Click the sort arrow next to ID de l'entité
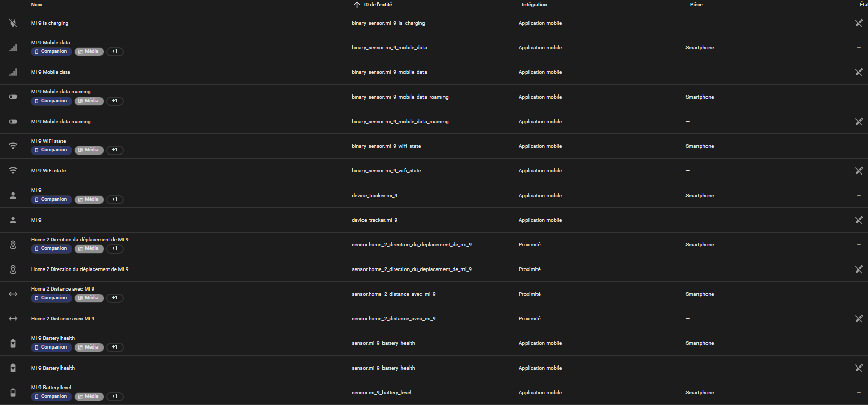This screenshot has width=868, height=405. (357, 5)
